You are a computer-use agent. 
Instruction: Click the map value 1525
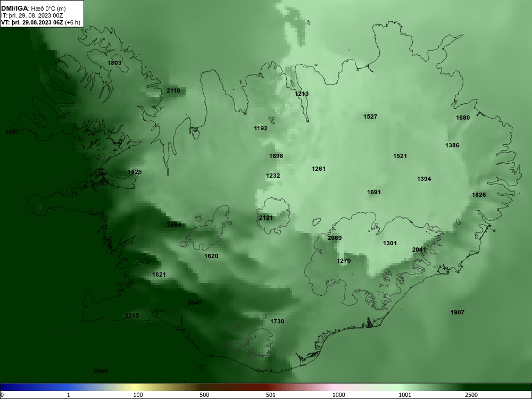tap(135, 172)
